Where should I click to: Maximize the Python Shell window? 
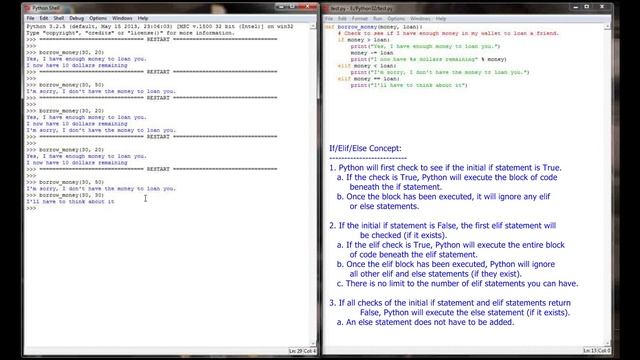[292, 7]
